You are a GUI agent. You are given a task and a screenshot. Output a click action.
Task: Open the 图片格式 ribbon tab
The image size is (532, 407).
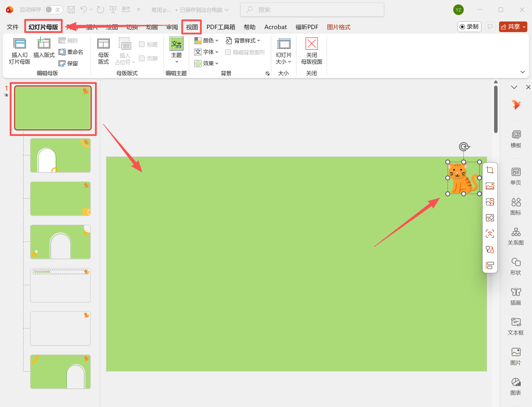[x=338, y=27]
